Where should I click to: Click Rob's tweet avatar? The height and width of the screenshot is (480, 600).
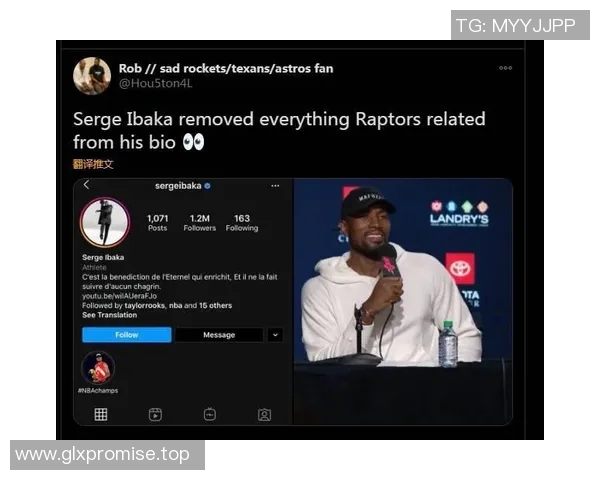tap(92, 76)
